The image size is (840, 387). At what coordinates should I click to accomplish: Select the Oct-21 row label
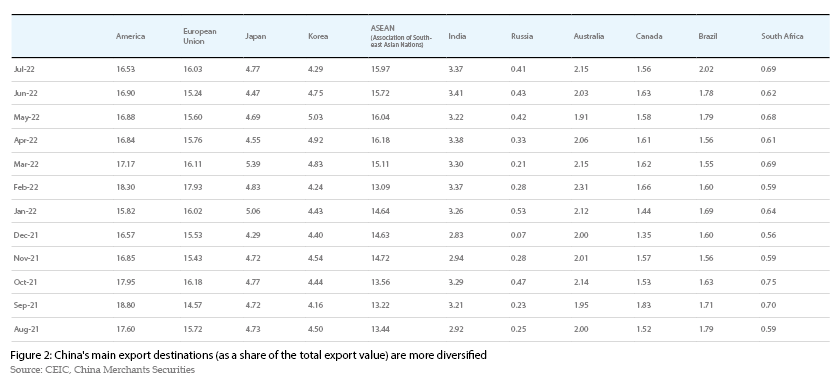pos(25,282)
